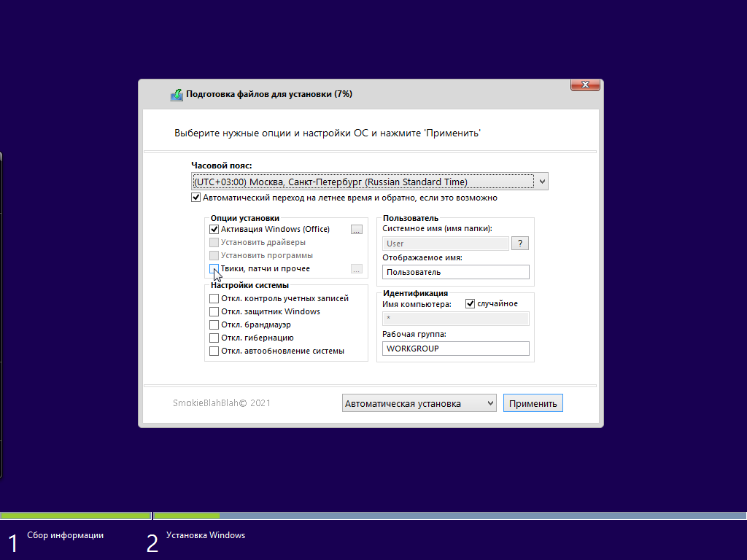Image resolution: width=747 pixels, height=560 pixels.
Task: Enable Откл. контроль учетных записей
Action: pyautogui.click(x=214, y=298)
